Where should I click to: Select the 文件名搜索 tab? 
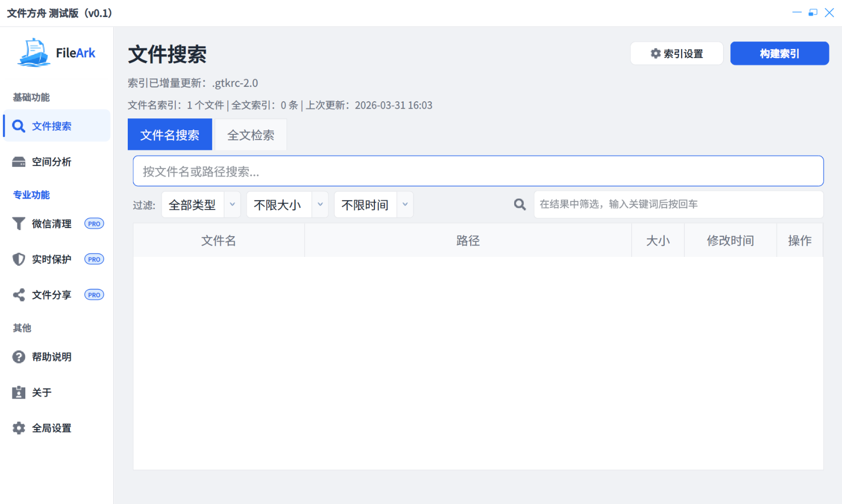click(170, 134)
